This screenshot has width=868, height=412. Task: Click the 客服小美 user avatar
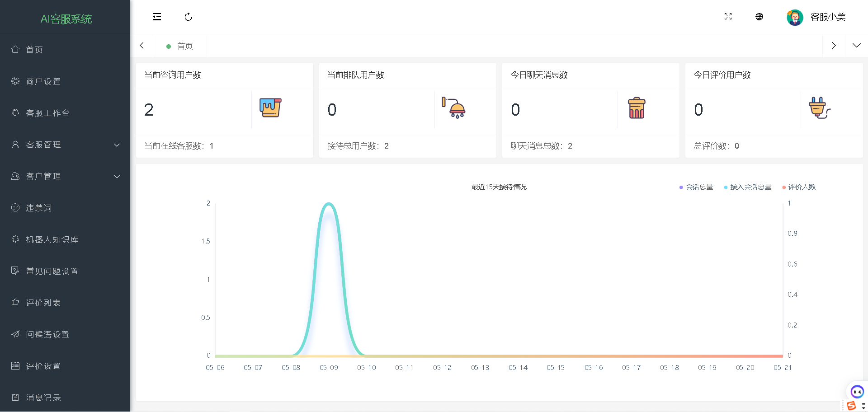(x=795, y=17)
